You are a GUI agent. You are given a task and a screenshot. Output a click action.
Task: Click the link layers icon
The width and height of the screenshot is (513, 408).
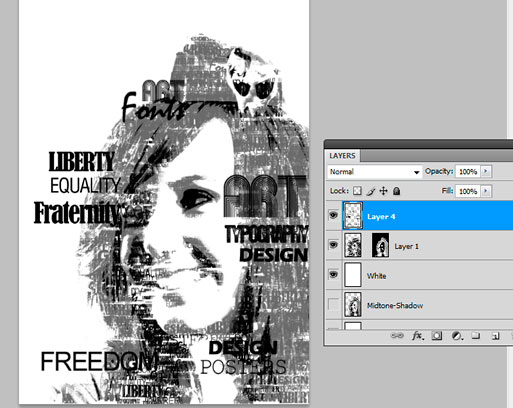[x=397, y=336]
